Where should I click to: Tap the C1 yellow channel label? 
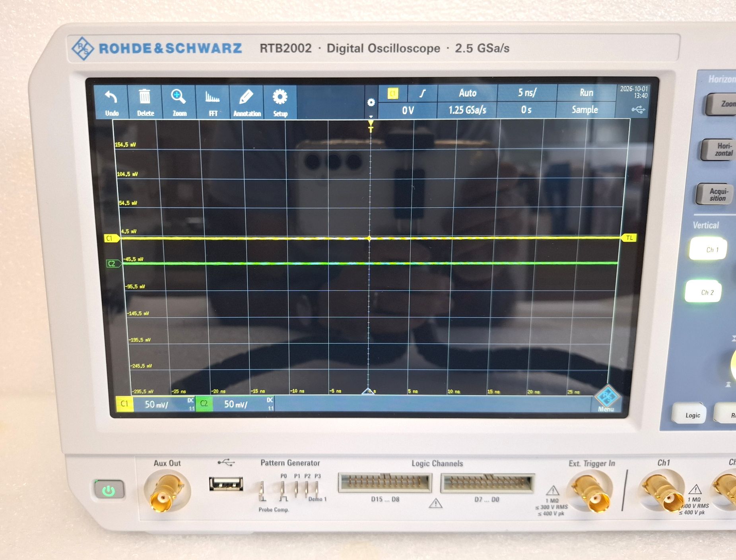(x=124, y=404)
